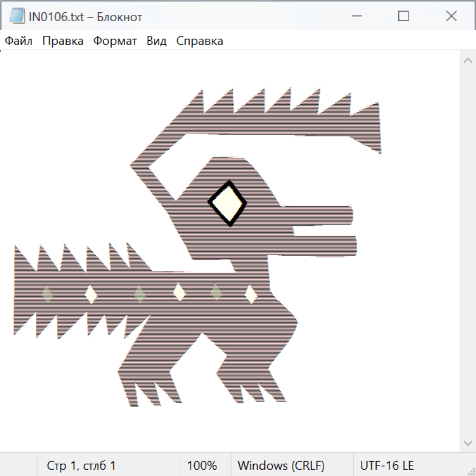
Task: Open the Формат menu
Action: pos(115,41)
